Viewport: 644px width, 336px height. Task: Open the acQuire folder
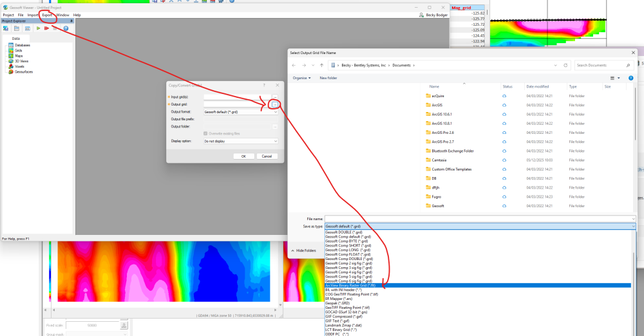(438, 96)
